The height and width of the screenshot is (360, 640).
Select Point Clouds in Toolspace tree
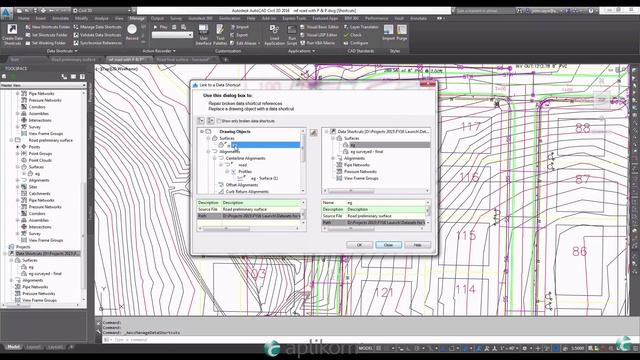point(40,160)
